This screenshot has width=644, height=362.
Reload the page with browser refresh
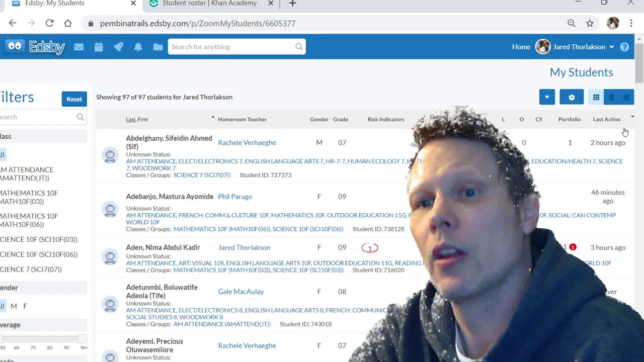coord(49,23)
